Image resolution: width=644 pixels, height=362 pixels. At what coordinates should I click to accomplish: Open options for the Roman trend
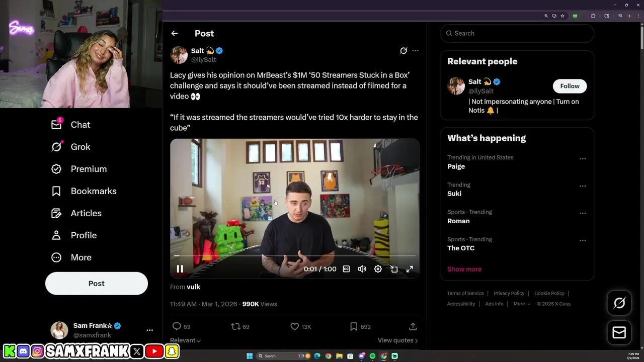click(x=583, y=213)
